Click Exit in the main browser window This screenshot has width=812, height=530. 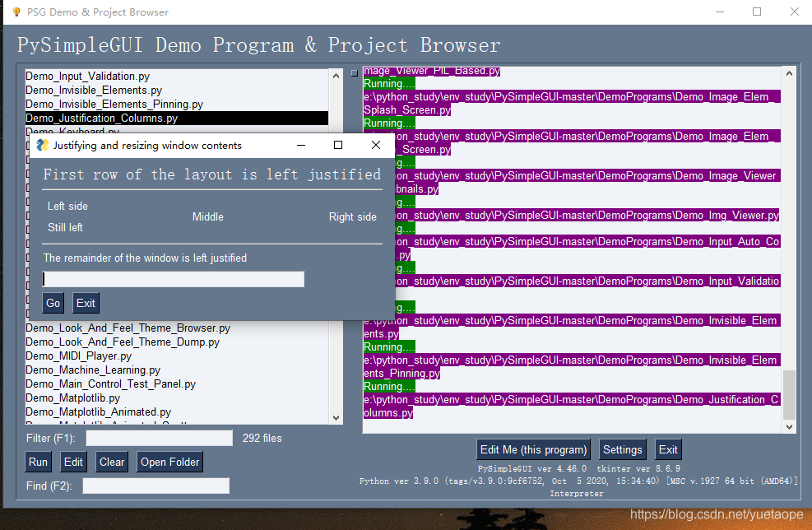point(668,449)
